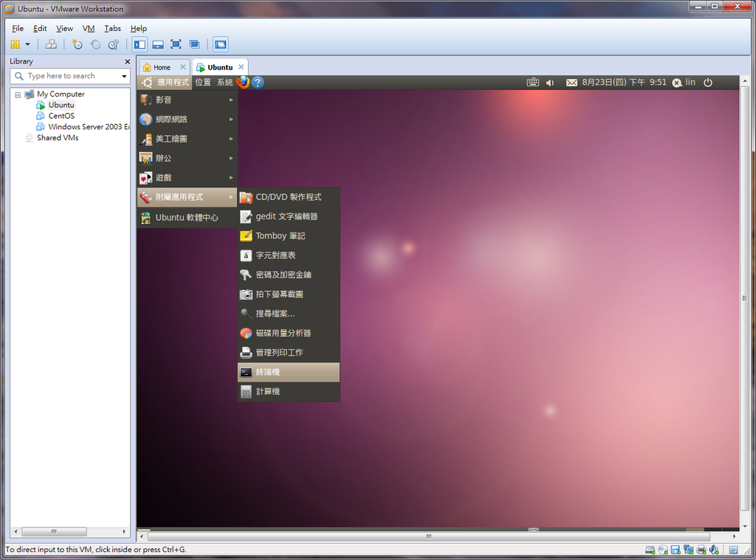Open the snapshot manager icon
756x560 pixels.
tap(113, 44)
